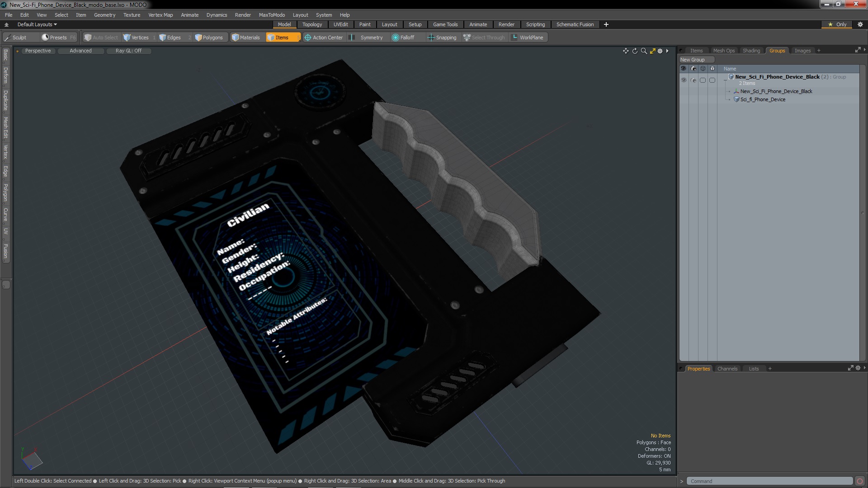This screenshot has width=868, height=488.
Task: Select the Sculpt tool
Action: pos(15,38)
